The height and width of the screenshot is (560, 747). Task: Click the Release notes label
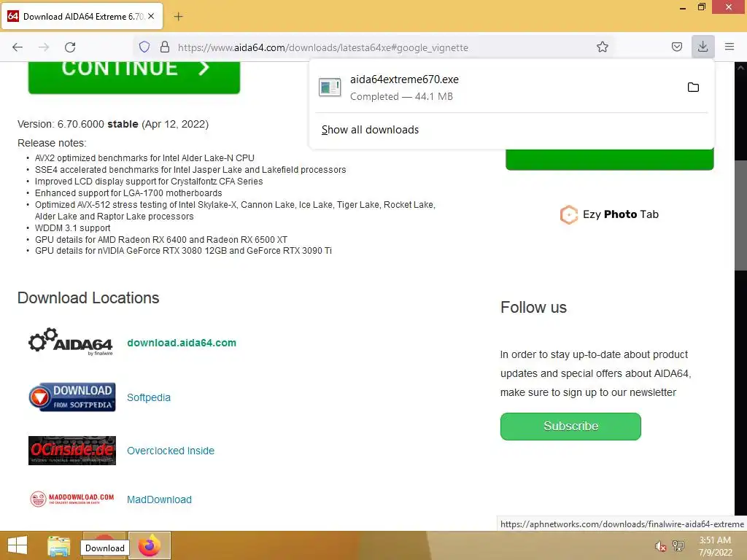[x=52, y=144]
